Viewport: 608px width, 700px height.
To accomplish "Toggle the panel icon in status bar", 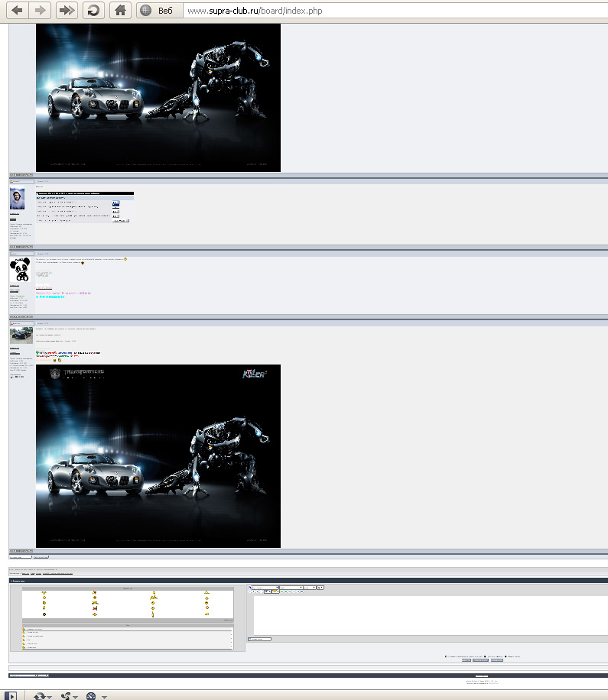I will tap(11, 695).
